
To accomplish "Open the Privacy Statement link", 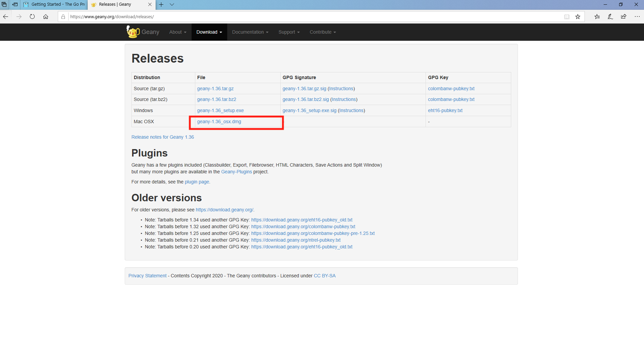I will click(x=147, y=276).
